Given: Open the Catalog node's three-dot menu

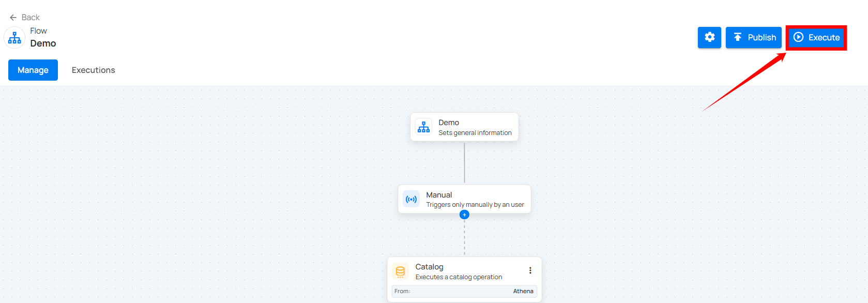Looking at the screenshot, I should tap(530, 270).
